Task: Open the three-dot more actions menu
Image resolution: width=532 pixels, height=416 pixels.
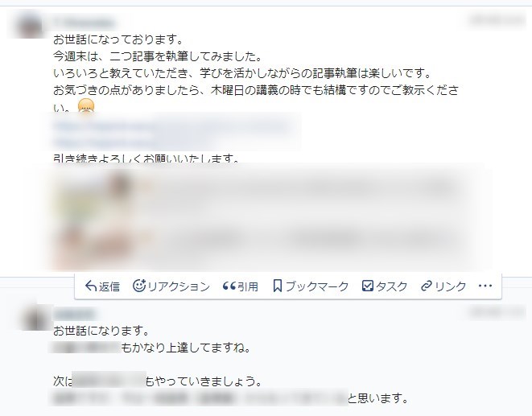Action: (485, 286)
